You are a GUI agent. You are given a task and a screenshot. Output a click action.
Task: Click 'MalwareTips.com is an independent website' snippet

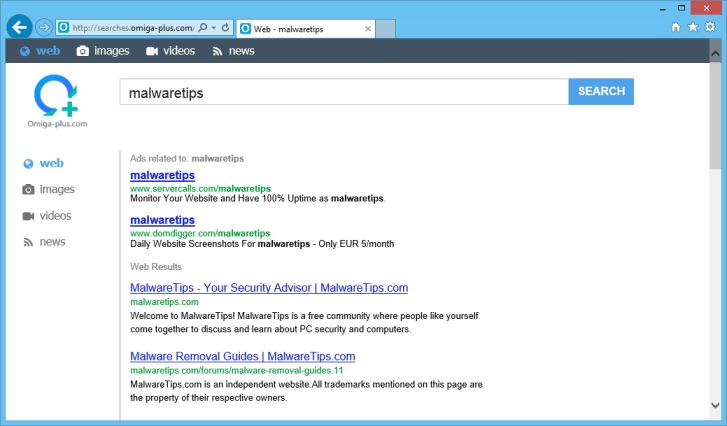306,391
